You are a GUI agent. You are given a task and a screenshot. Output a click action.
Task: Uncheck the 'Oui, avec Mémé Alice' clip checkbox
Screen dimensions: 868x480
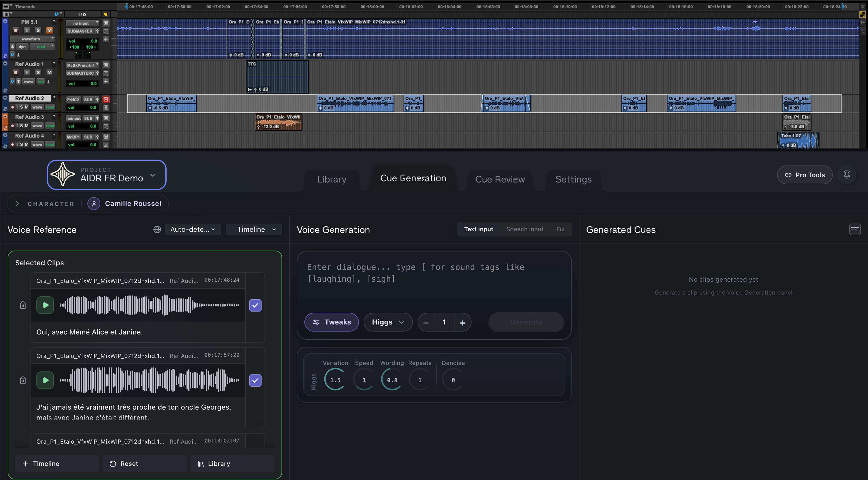pyautogui.click(x=255, y=305)
